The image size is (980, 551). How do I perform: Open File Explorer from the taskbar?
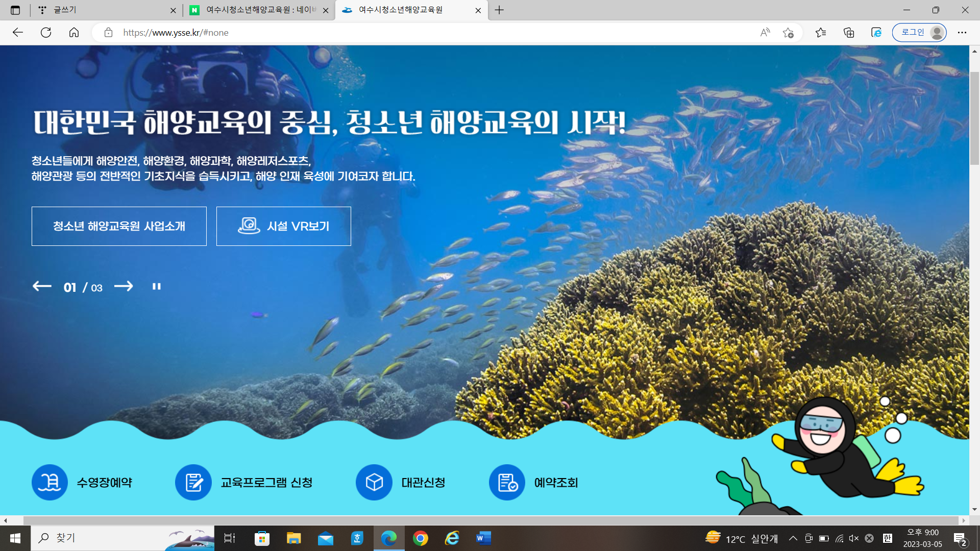coord(293,538)
